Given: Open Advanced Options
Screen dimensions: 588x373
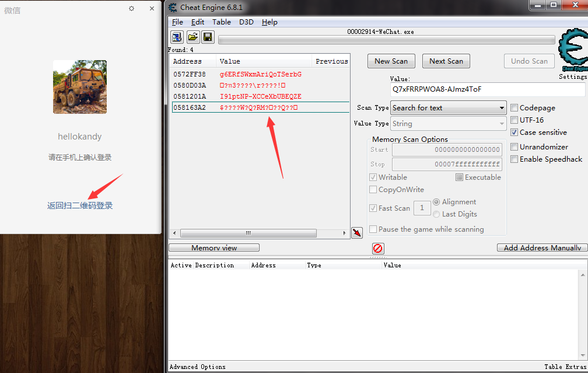Looking at the screenshot, I should pyautogui.click(x=198, y=367).
